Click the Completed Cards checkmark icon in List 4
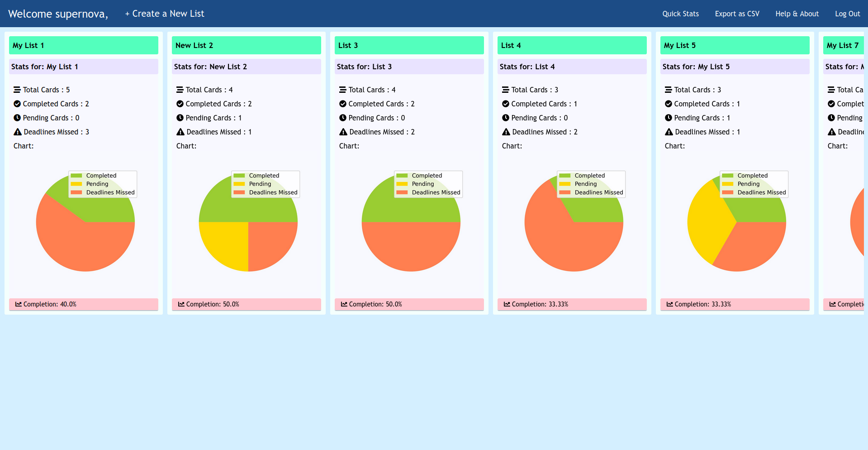 [506, 104]
